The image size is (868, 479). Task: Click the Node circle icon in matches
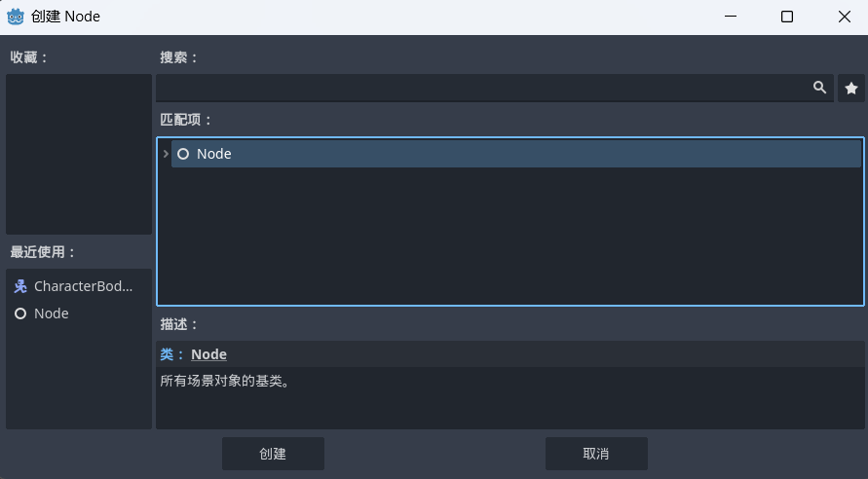pos(183,154)
